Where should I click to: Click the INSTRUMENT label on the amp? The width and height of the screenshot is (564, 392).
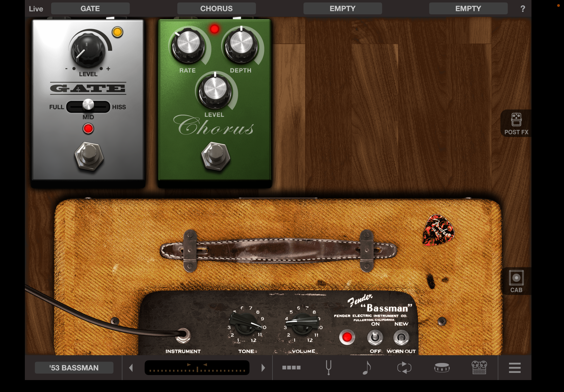click(x=183, y=351)
